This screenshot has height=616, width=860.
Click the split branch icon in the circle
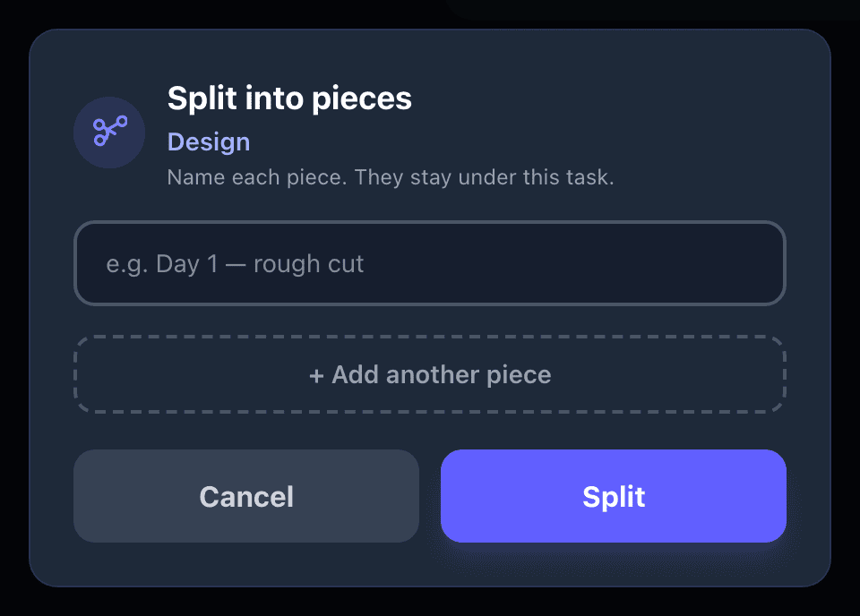pyautogui.click(x=109, y=132)
